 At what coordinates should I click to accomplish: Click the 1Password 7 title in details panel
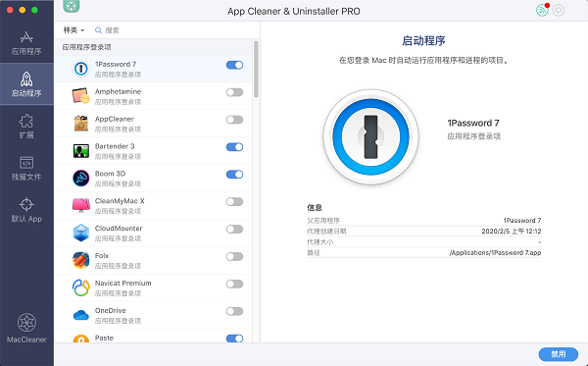tap(473, 123)
